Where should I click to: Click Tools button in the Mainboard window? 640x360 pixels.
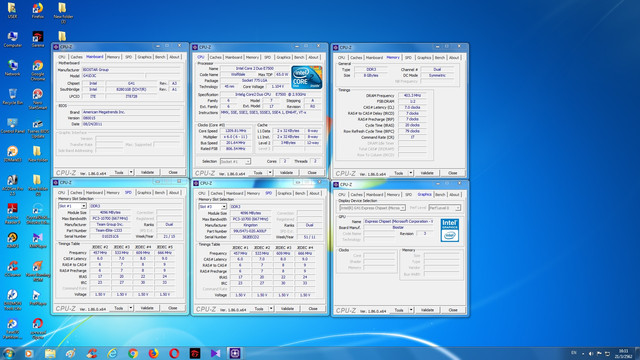click(x=119, y=172)
